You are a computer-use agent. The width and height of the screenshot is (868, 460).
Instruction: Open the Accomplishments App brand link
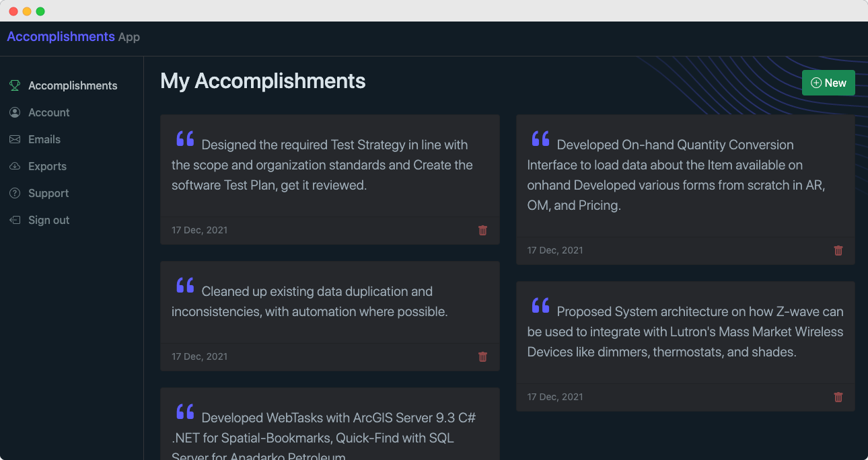pos(73,36)
